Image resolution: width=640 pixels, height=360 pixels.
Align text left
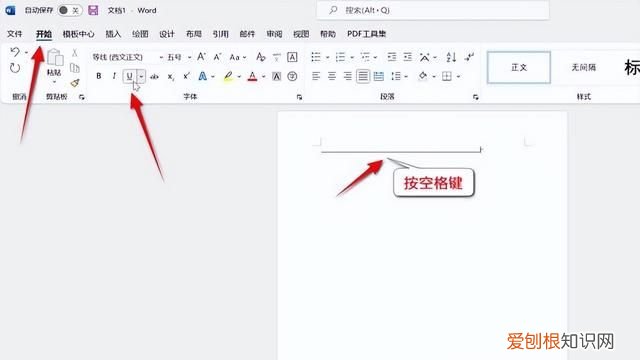click(x=316, y=76)
